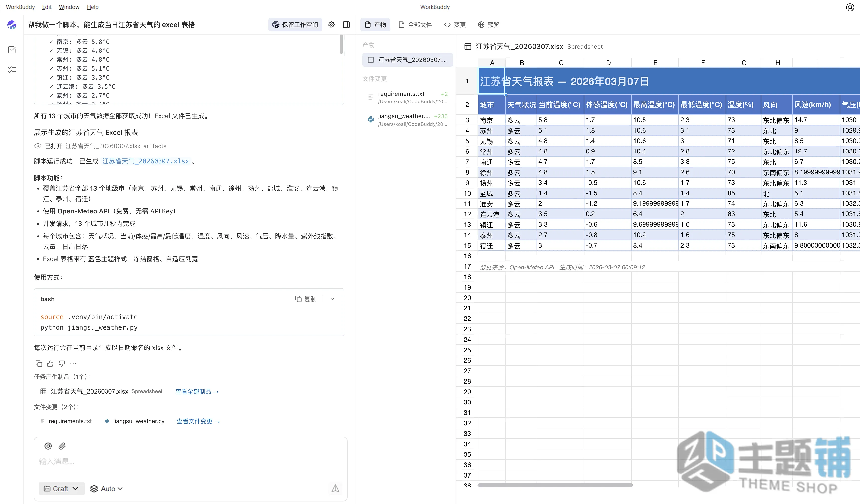The height and width of the screenshot is (504, 860).
Task: Select column A header in spreadsheet
Action: 491,63
